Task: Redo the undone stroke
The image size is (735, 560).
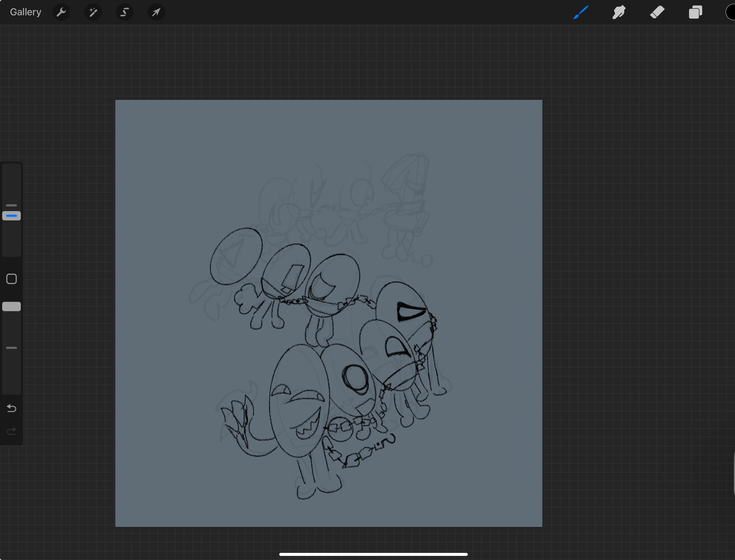Action: (11, 431)
